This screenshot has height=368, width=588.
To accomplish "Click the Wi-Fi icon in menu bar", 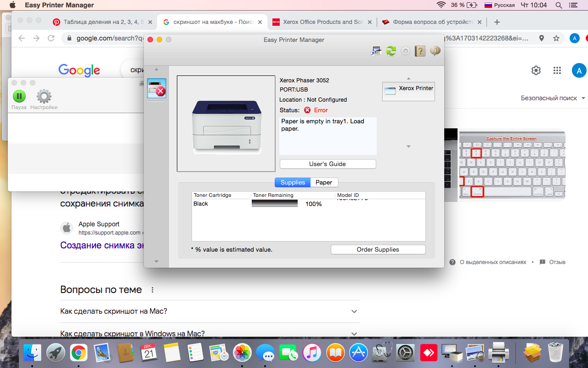I will click(441, 5).
